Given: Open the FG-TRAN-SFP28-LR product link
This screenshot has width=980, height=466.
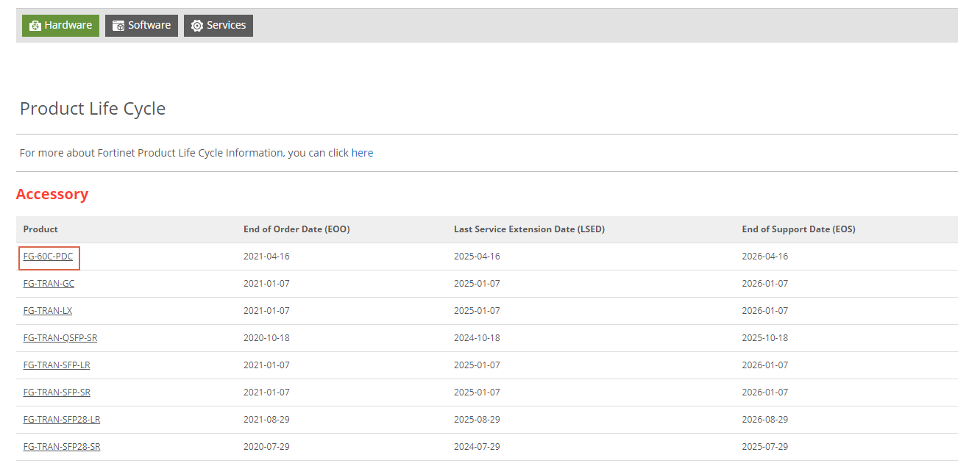Looking at the screenshot, I should point(62,420).
